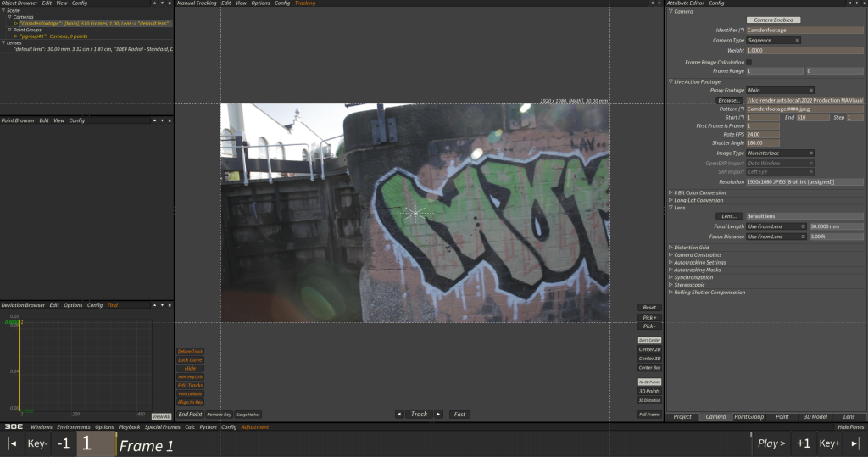Screen dimensions: 868x457
Task: Close the Deviation Browser pane with its x icon
Action: click(170, 305)
